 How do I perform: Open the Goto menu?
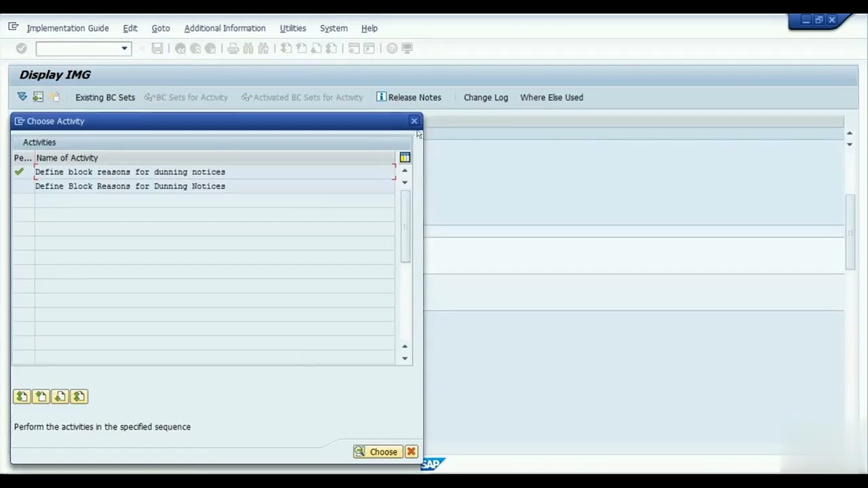(x=161, y=28)
